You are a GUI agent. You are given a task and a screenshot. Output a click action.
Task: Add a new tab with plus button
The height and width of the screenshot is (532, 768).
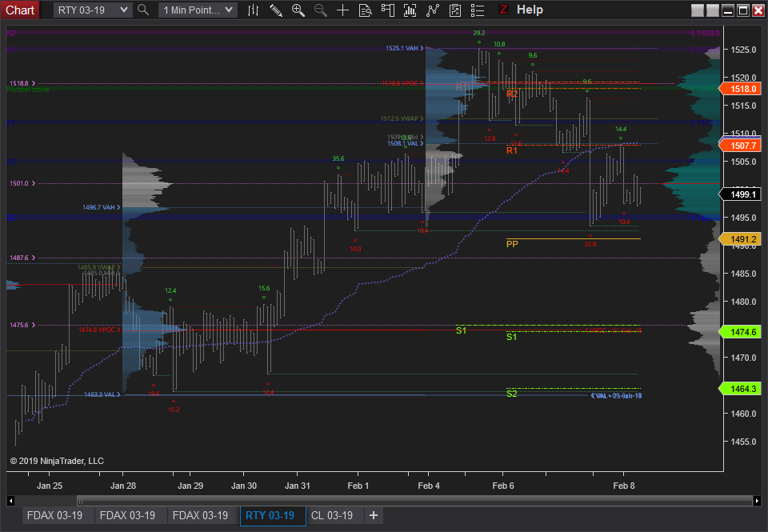click(x=374, y=515)
